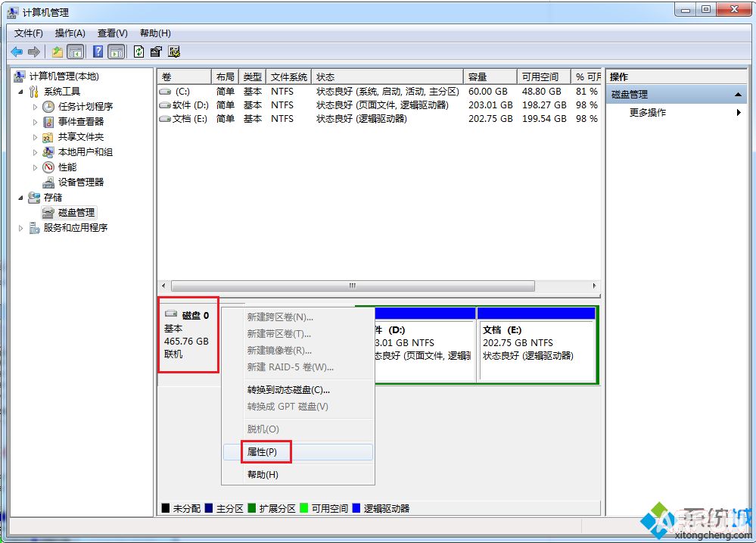
Task: Click the horizontal scrollbar of volume list
Action: click(x=353, y=286)
